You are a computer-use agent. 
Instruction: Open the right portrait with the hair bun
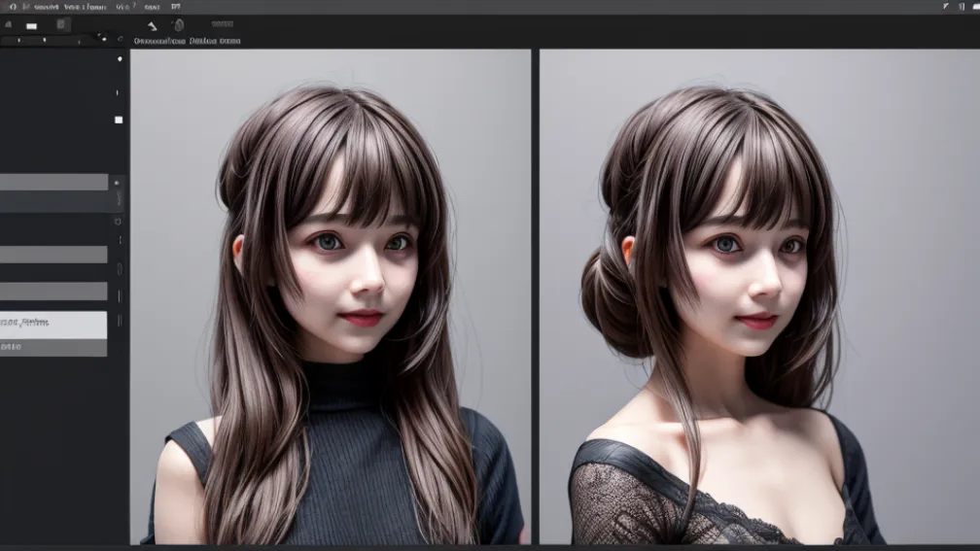(x=759, y=296)
